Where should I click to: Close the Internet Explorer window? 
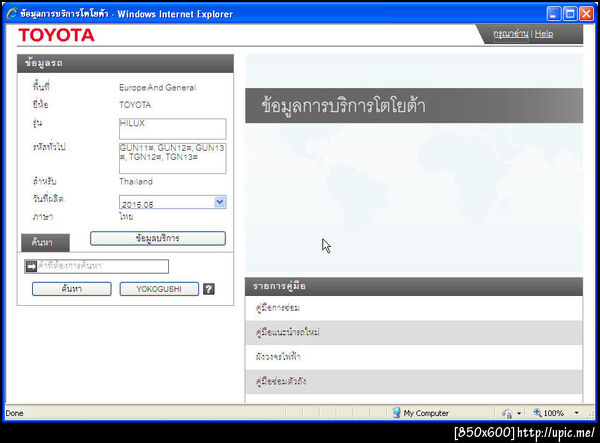(x=586, y=14)
